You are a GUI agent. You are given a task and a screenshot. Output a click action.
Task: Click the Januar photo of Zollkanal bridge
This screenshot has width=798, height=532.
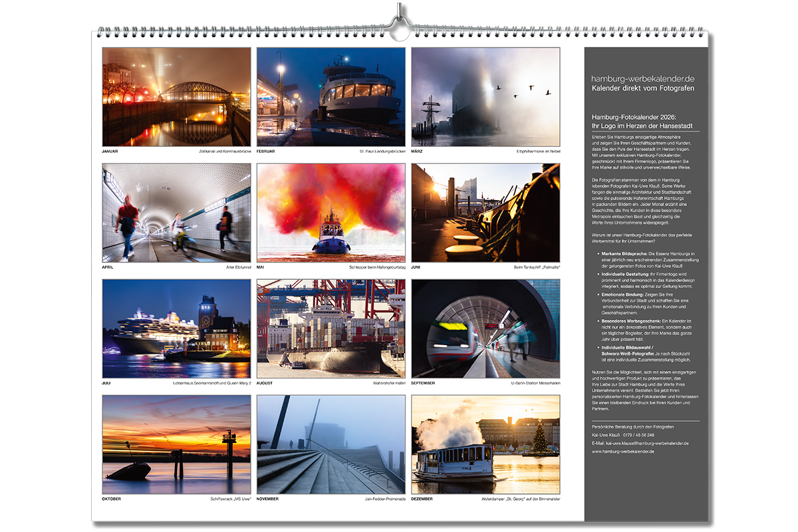[176, 97]
